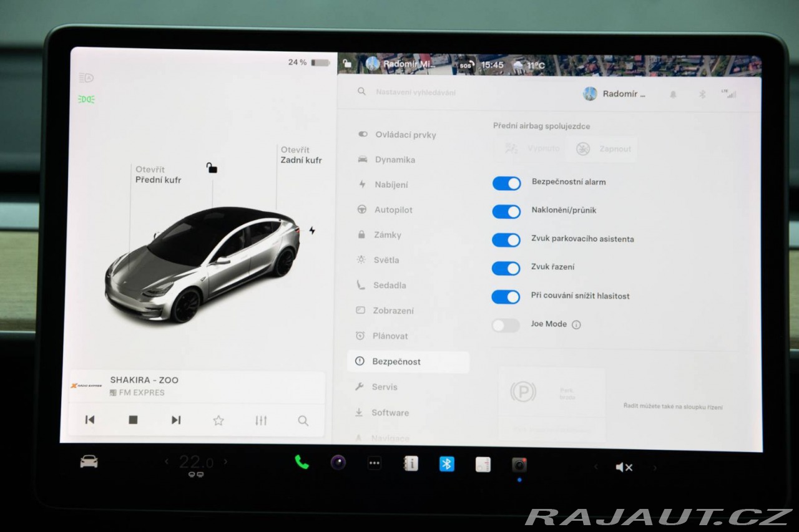The width and height of the screenshot is (799, 532).
Task: Tap Otevřít Zadní kufr
Action: [301, 155]
